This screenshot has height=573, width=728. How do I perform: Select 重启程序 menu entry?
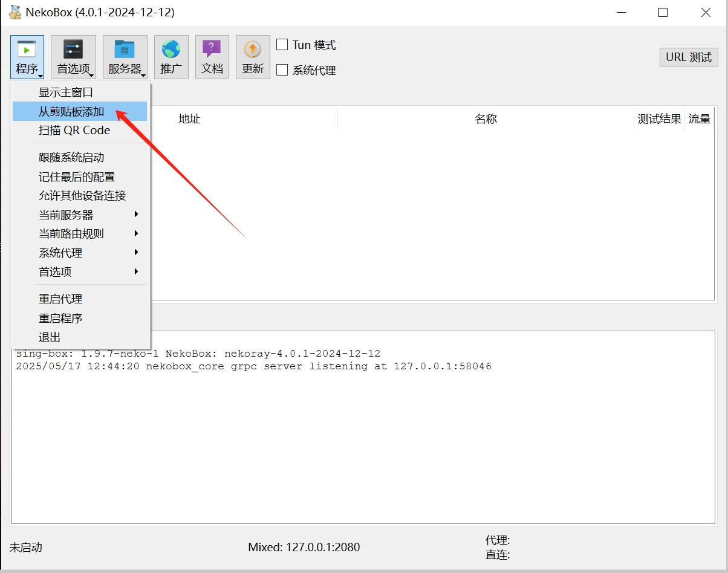click(80, 318)
